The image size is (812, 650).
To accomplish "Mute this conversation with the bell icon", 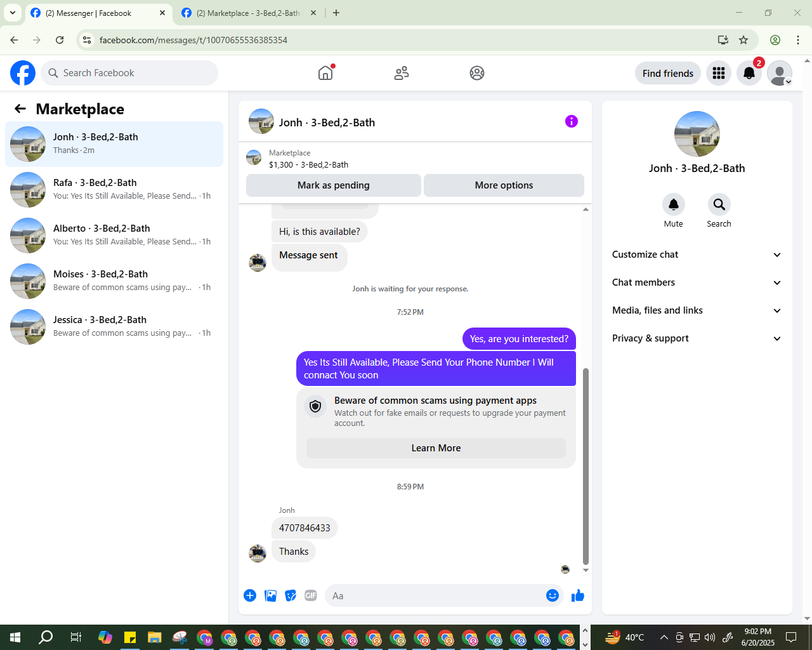I will click(x=674, y=204).
